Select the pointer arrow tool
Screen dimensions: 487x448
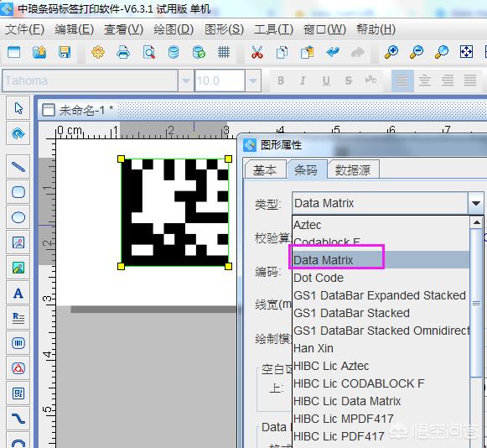point(18,108)
